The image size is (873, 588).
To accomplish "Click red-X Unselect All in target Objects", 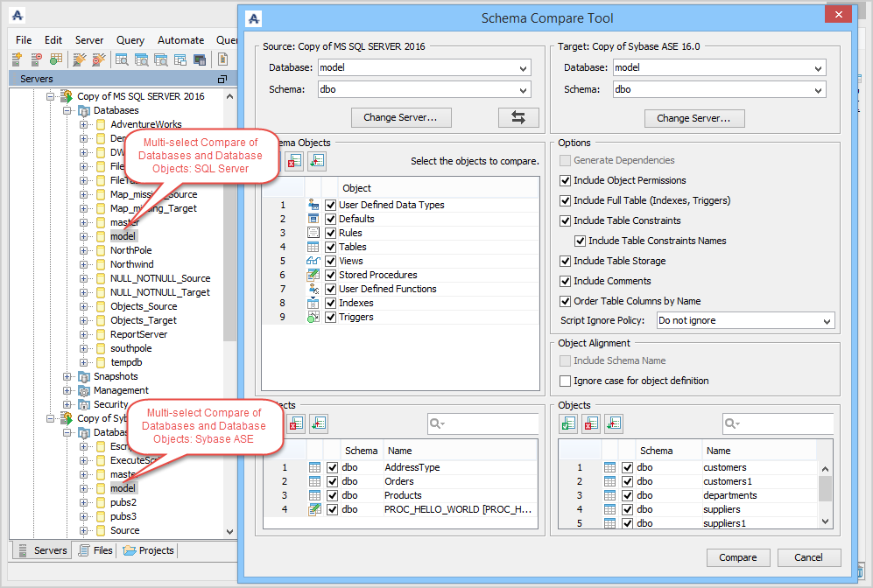I will pyautogui.click(x=591, y=423).
